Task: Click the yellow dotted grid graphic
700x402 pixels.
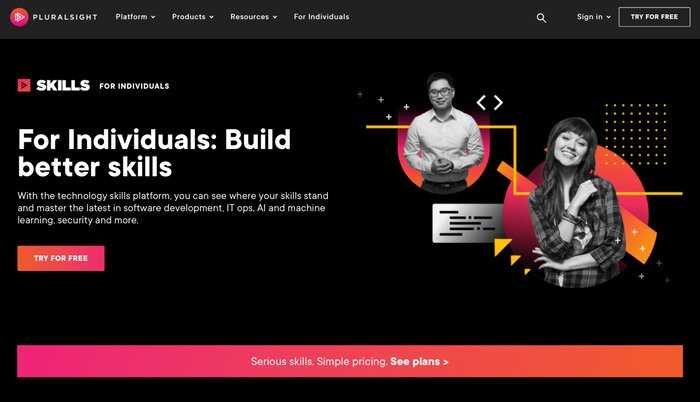Action: [636, 134]
